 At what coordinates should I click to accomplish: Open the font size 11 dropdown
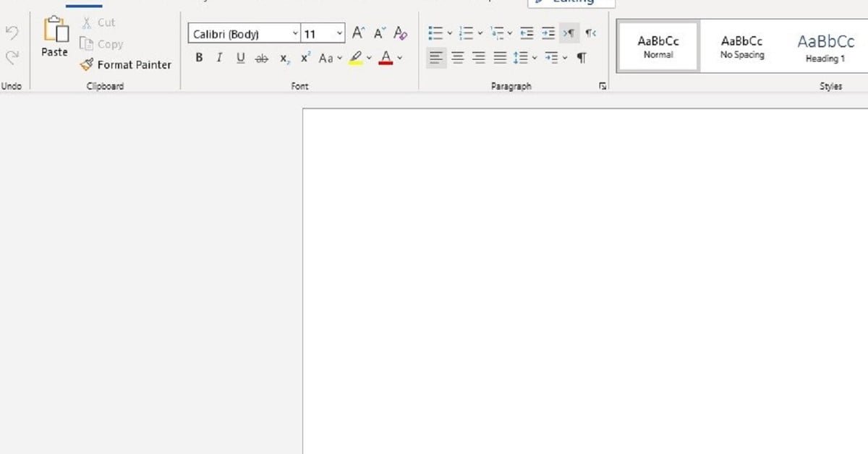339,34
